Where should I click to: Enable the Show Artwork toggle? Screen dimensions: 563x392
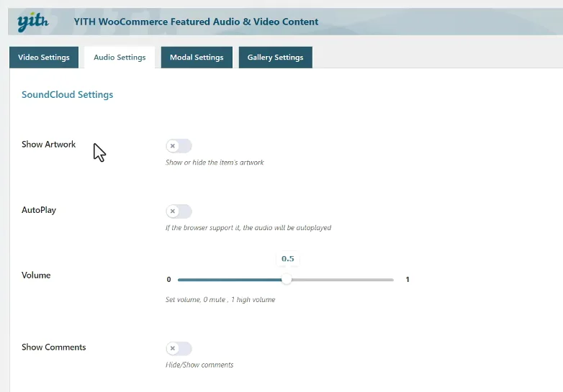pos(179,146)
